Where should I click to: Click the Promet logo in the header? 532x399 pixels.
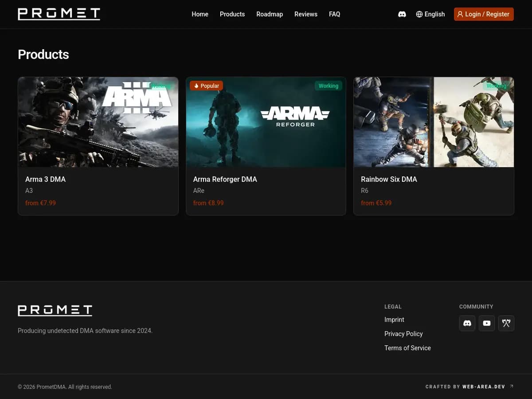(59, 14)
